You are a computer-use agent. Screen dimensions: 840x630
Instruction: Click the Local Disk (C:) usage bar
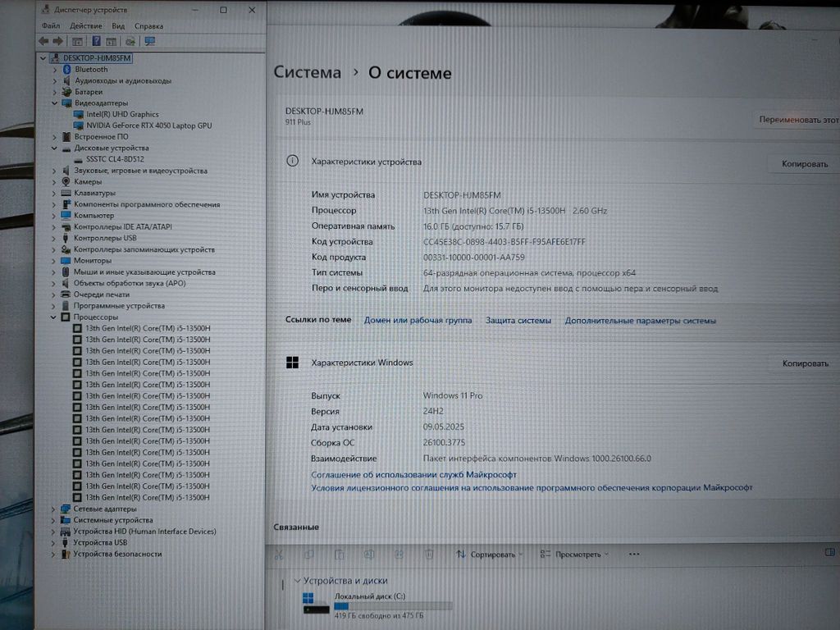coord(393,606)
